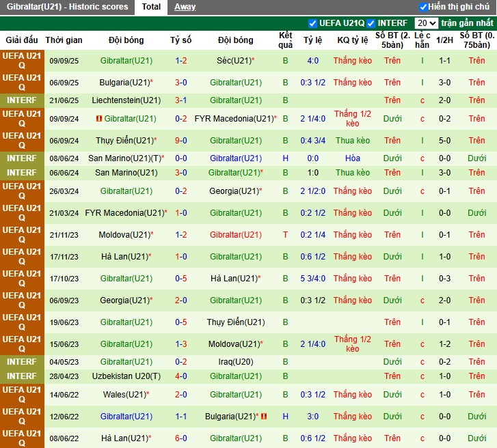Toggle the UEFA U21Q filter checkbox
This screenshot has width=497, height=448.
tap(313, 23)
